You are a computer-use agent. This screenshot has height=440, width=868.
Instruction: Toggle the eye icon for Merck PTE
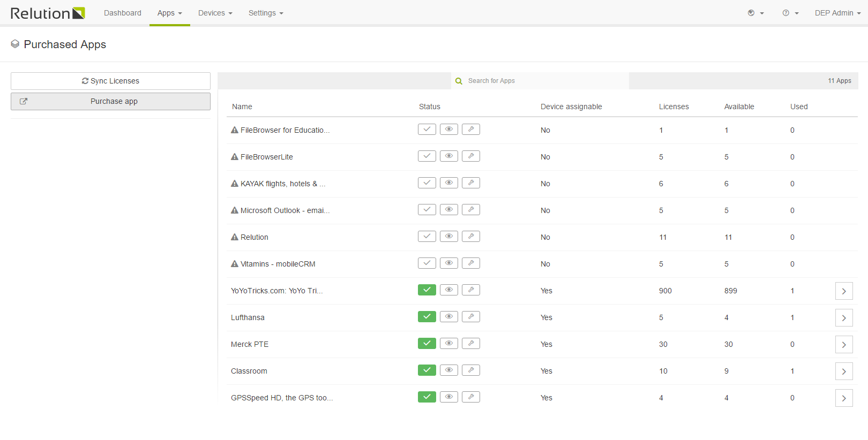pyautogui.click(x=449, y=343)
